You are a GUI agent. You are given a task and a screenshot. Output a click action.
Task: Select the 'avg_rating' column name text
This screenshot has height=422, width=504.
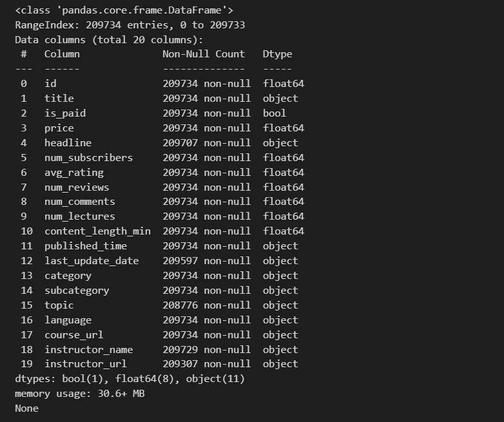73,173
